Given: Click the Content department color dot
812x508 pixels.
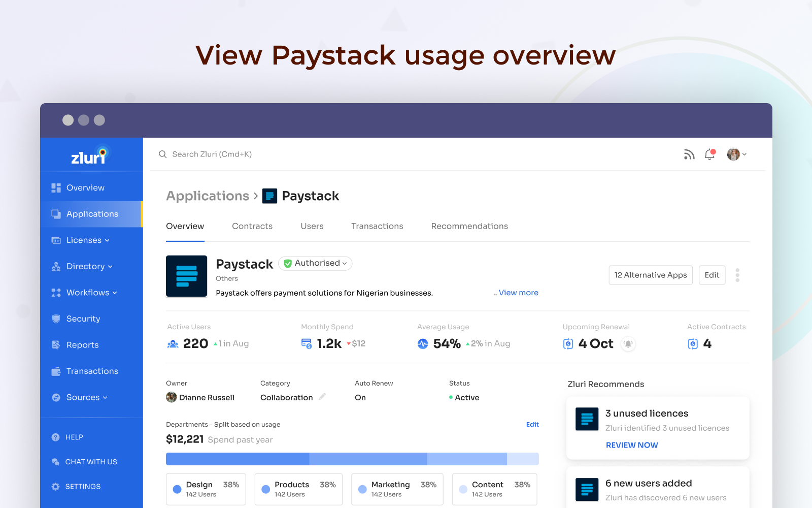Looking at the screenshot, I should pos(463,489).
